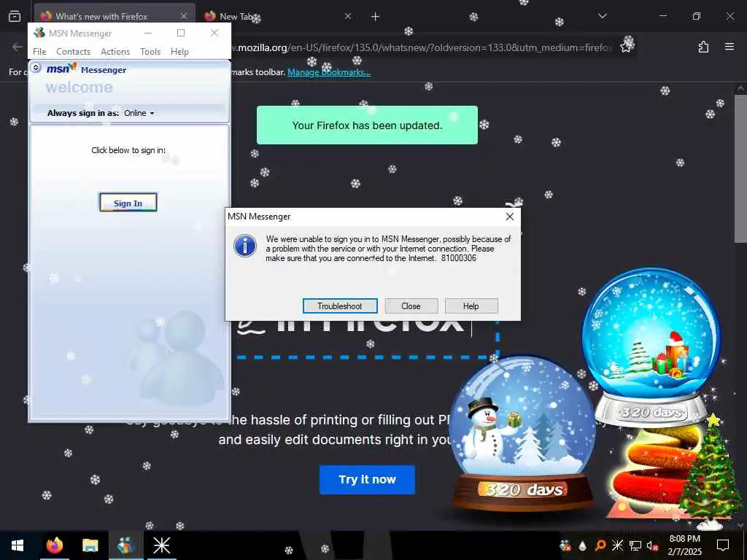
Task: Open the clock showing 8:08 PM
Action: pyautogui.click(x=684, y=545)
